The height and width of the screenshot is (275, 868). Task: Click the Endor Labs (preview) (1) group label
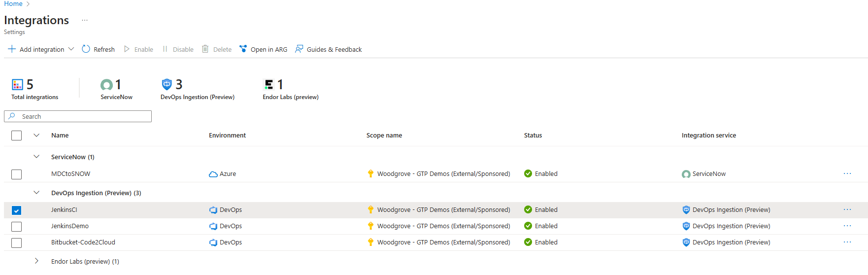point(85,261)
